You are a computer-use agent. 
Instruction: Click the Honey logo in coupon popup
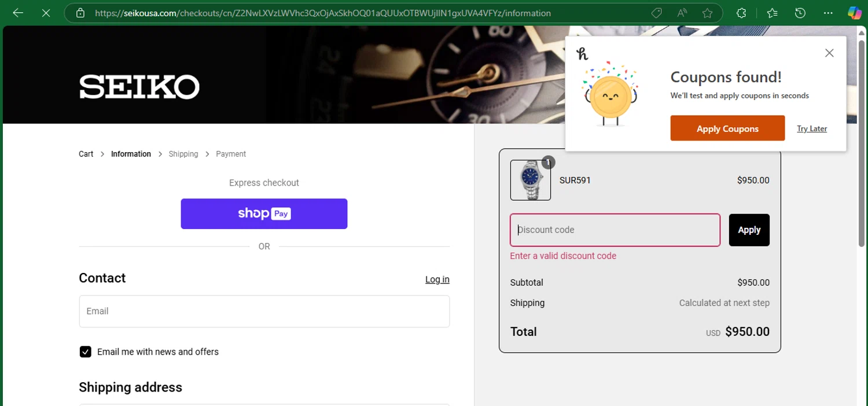point(582,54)
